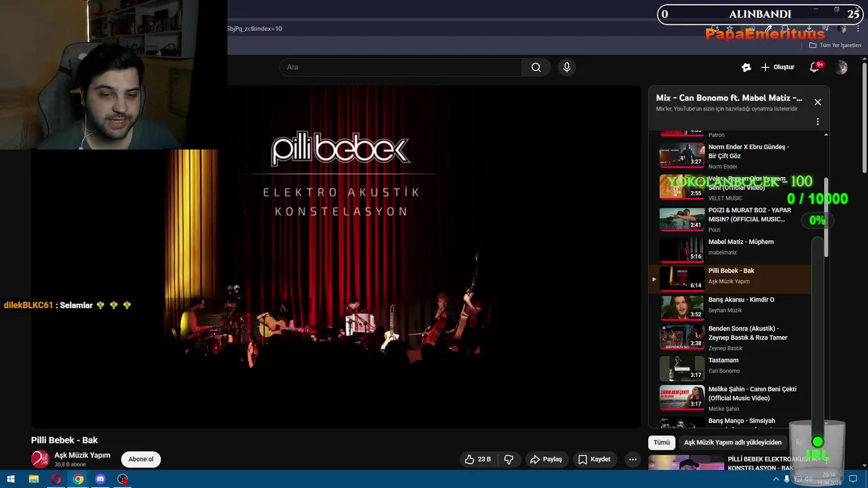Focus the Ara search field
The height and width of the screenshot is (488, 868).
pyautogui.click(x=400, y=67)
